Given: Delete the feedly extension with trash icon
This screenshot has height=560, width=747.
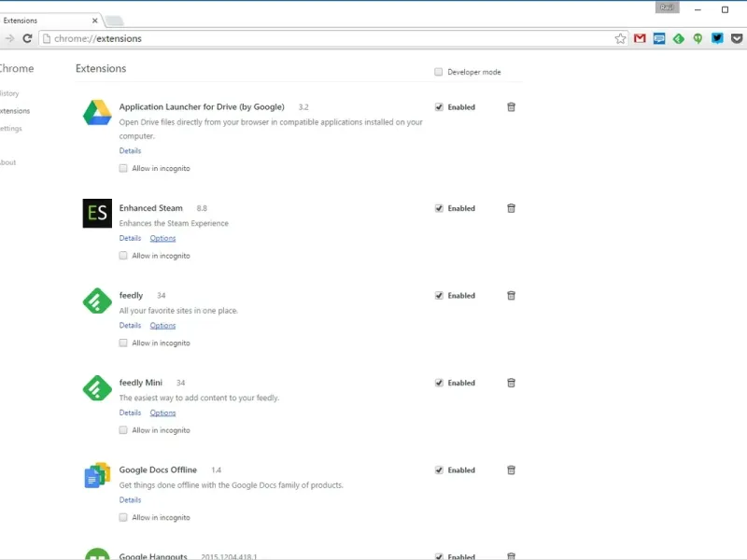Looking at the screenshot, I should (511, 295).
